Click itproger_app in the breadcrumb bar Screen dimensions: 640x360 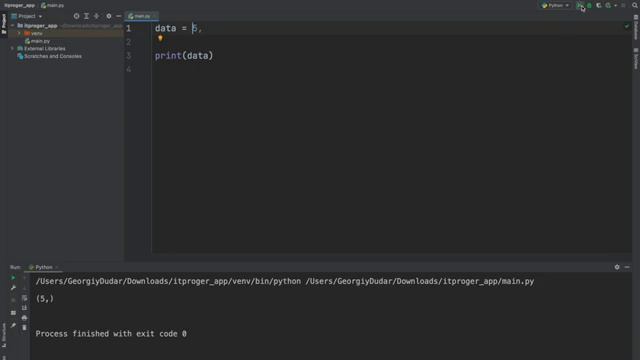[20, 5]
